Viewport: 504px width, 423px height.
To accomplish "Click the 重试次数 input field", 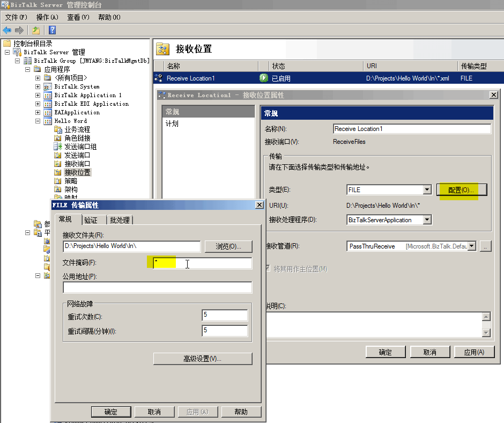I will pos(225,315).
